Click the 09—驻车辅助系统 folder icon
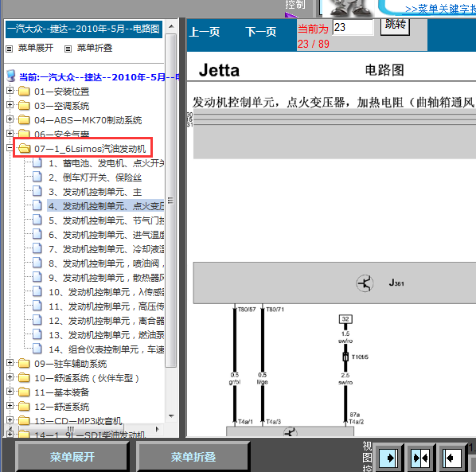 [x=24, y=363]
